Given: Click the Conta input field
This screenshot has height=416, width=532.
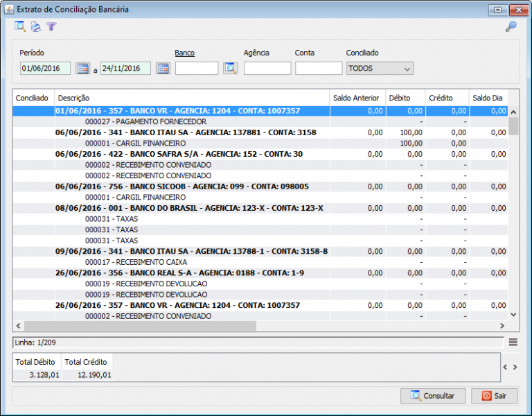Looking at the screenshot, I should [x=318, y=69].
